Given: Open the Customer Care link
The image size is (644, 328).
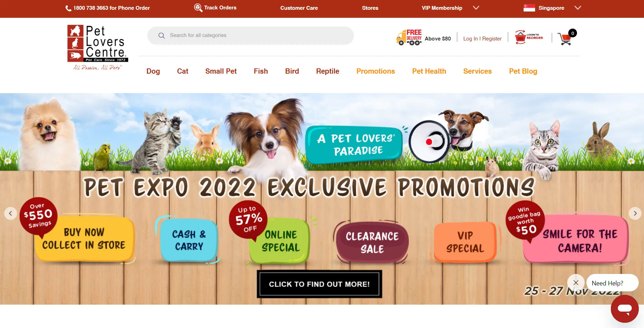Looking at the screenshot, I should [x=299, y=8].
